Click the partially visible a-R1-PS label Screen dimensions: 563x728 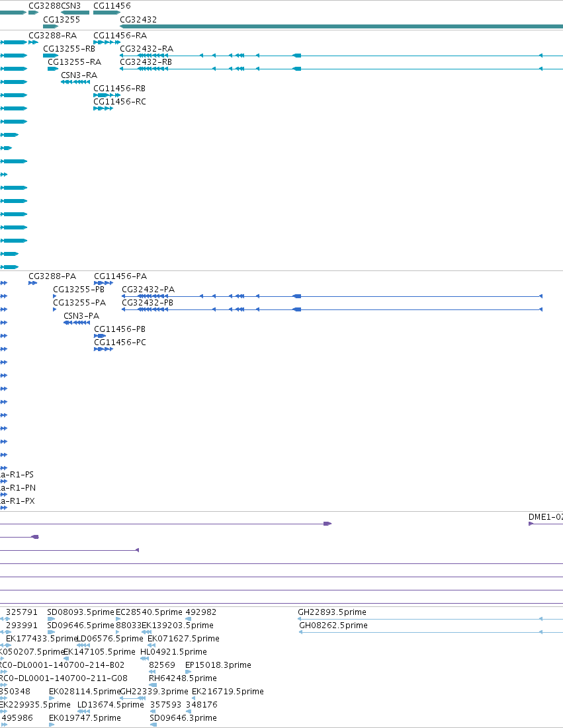tap(17, 475)
